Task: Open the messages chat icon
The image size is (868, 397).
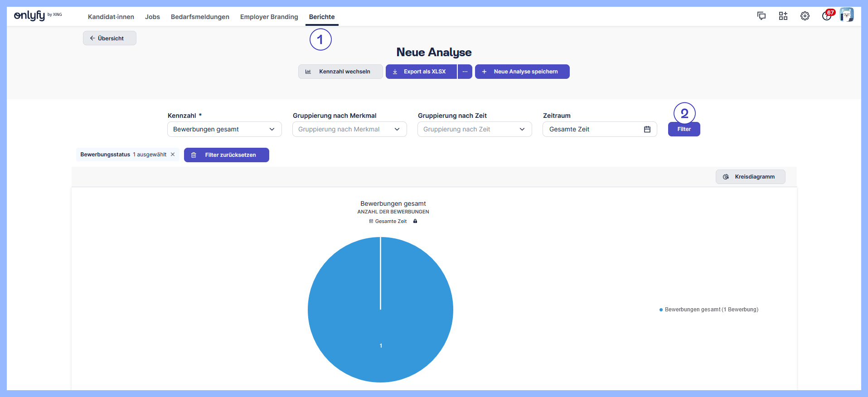Action: click(761, 16)
